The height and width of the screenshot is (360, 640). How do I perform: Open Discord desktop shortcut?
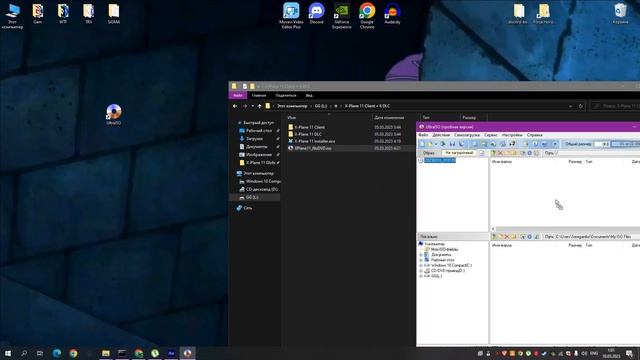click(x=316, y=13)
